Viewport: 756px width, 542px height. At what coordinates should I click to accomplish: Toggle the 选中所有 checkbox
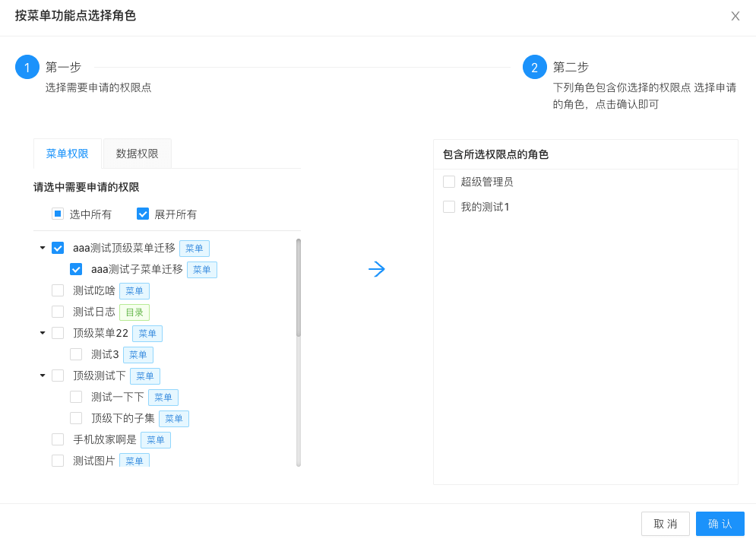pyautogui.click(x=57, y=214)
